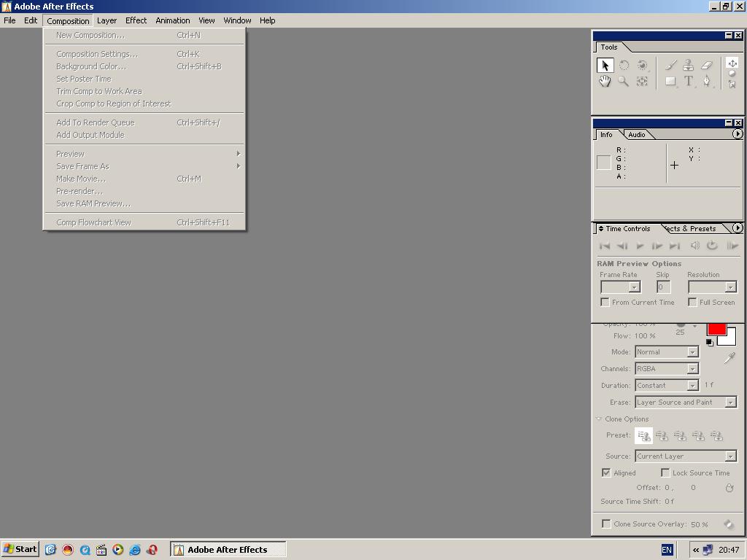Collapse the Clone Options section
This screenshot has height=560, width=747.
599,419
